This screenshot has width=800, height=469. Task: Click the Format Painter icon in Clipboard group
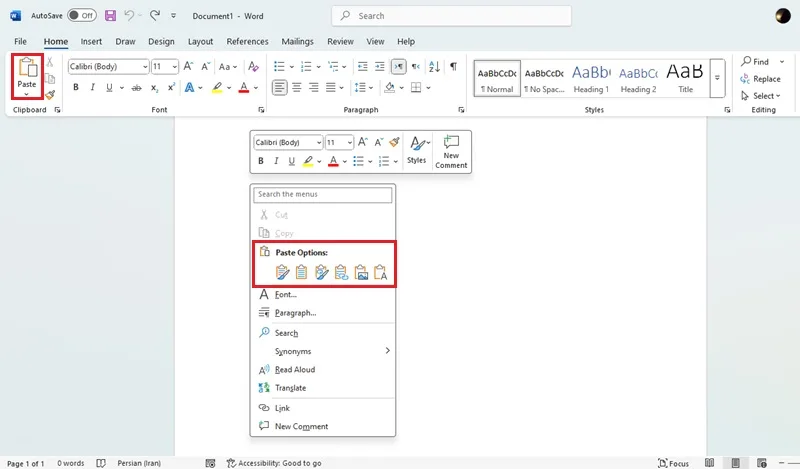coord(50,95)
